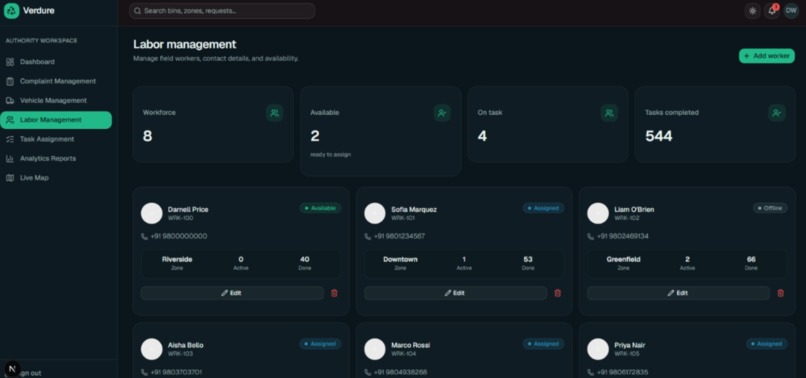Click the Vehicle Management truck icon

coord(10,100)
